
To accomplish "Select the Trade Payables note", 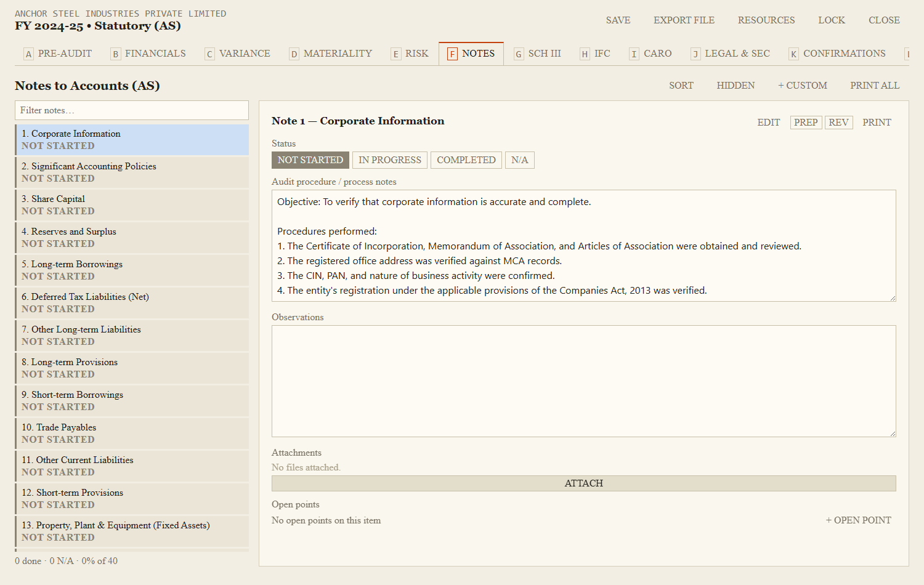I will [x=132, y=434].
